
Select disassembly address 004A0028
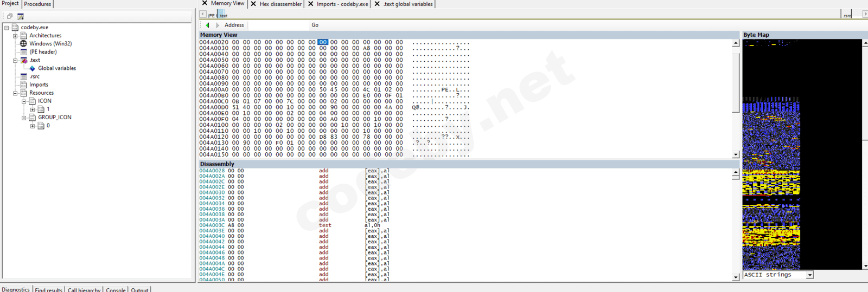tap(212, 171)
